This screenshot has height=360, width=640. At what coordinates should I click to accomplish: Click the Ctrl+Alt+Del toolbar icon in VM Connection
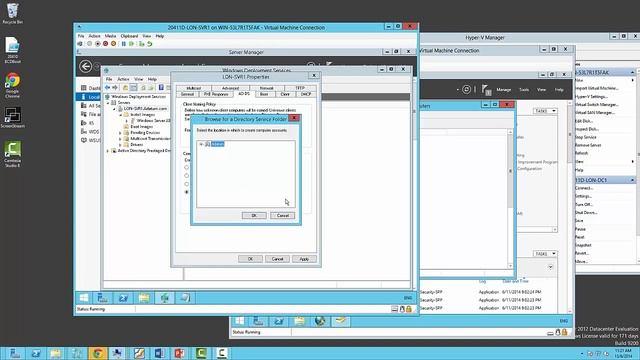tap(80, 44)
